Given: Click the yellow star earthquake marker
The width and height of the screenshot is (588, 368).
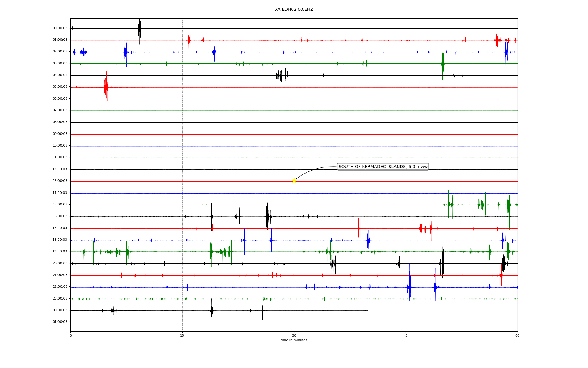Looking at the screenshot, I should 294,181.
